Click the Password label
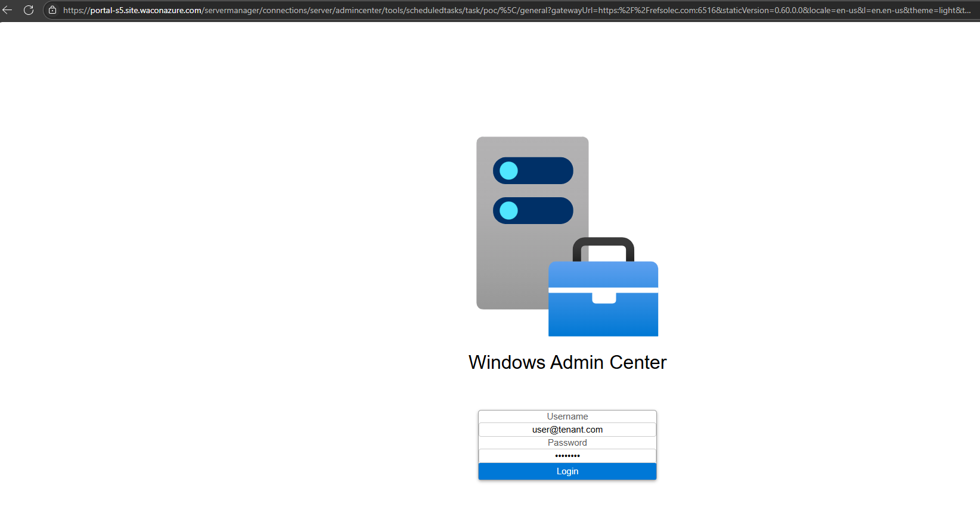 point(567,443)
